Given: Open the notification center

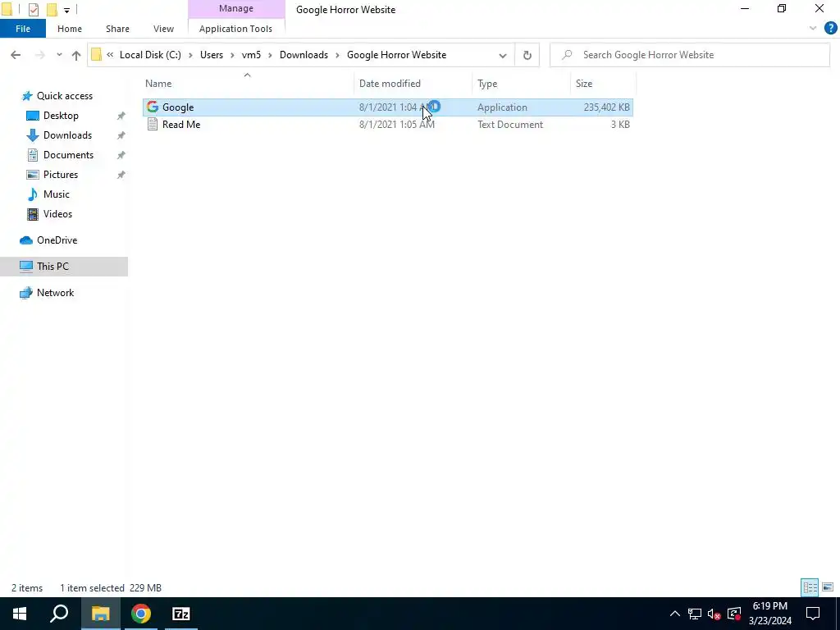Looking at the screenshot, I should (x=813, y=614).
